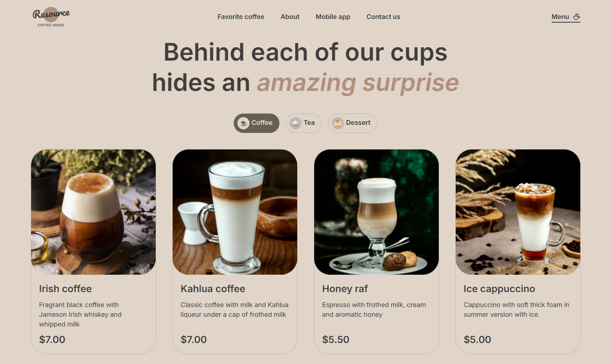
Task: Open the Mobile app nav link
Action: [x=333, y=17]
